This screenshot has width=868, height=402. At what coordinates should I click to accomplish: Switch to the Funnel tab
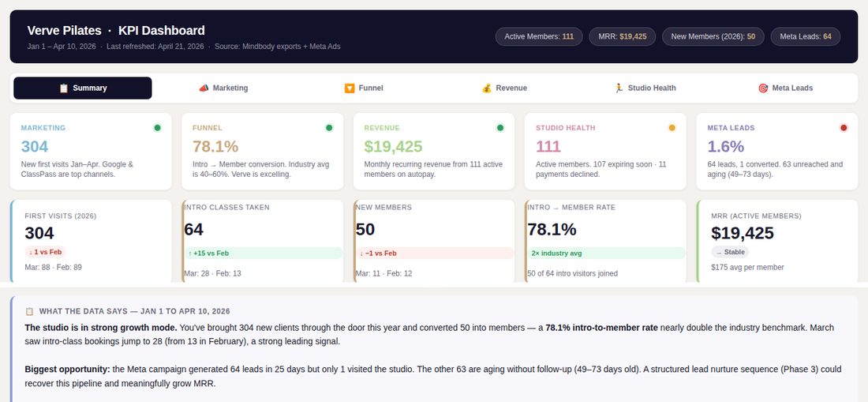pos(364,88)
